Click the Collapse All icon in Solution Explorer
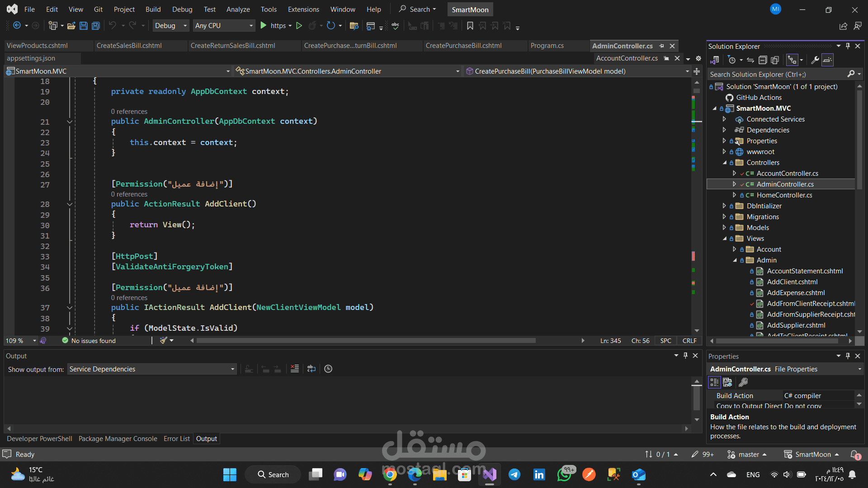868x488 pixels. coord(763,60)
